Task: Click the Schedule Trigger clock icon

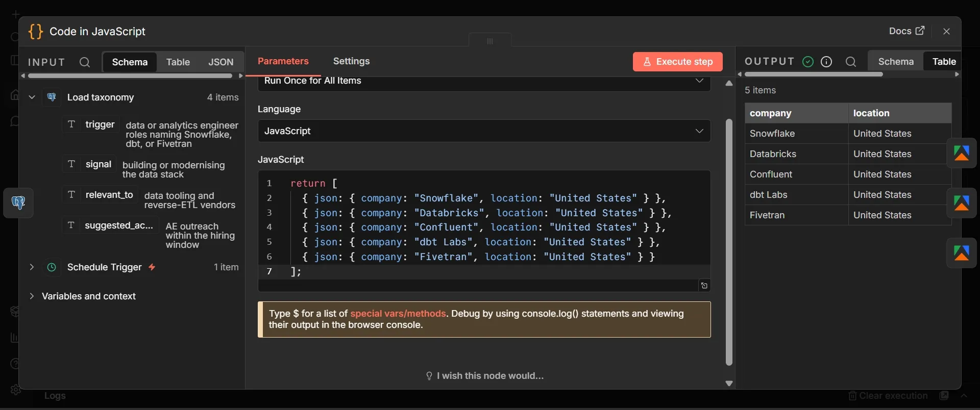Action: tap(52, 267)
